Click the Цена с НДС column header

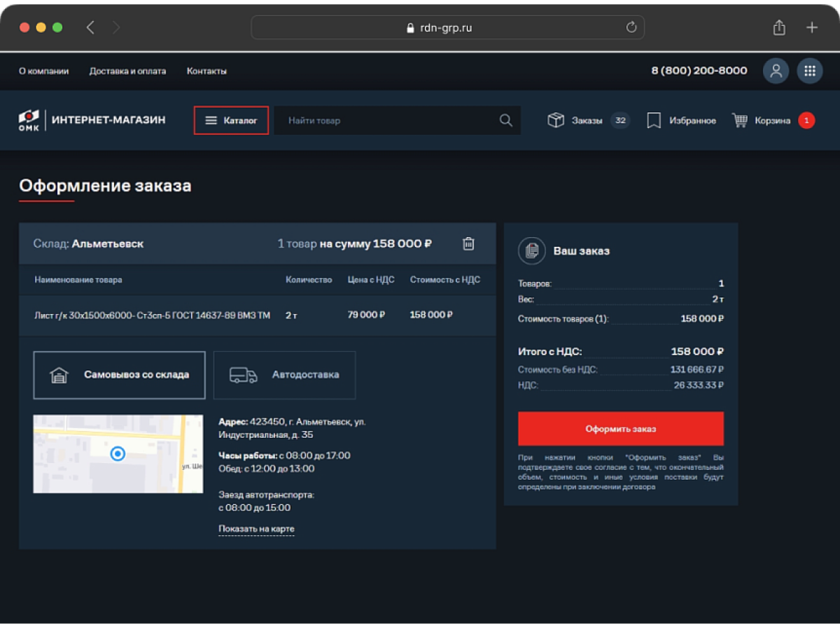(x=371, y=280)
